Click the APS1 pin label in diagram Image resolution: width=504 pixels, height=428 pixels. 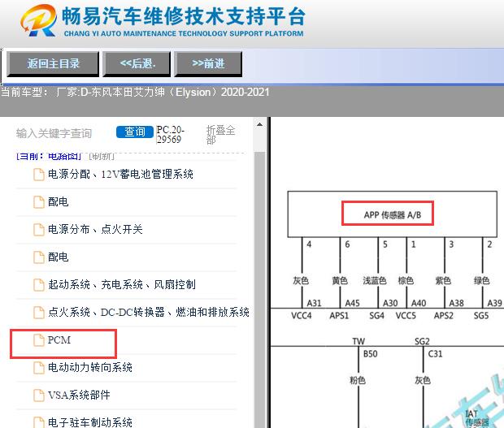339,316
